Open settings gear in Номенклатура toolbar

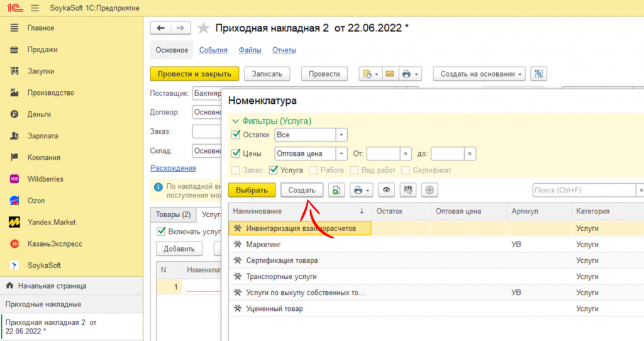pyautogui.click(x=430, y=190)
